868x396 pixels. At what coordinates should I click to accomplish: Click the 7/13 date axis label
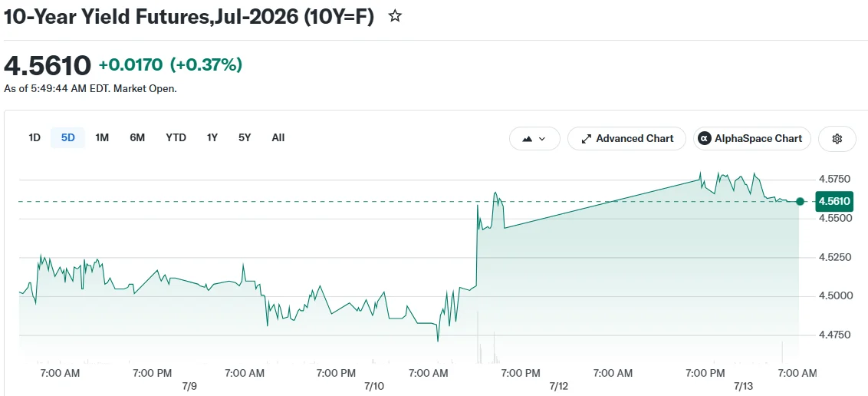(744, 386)
